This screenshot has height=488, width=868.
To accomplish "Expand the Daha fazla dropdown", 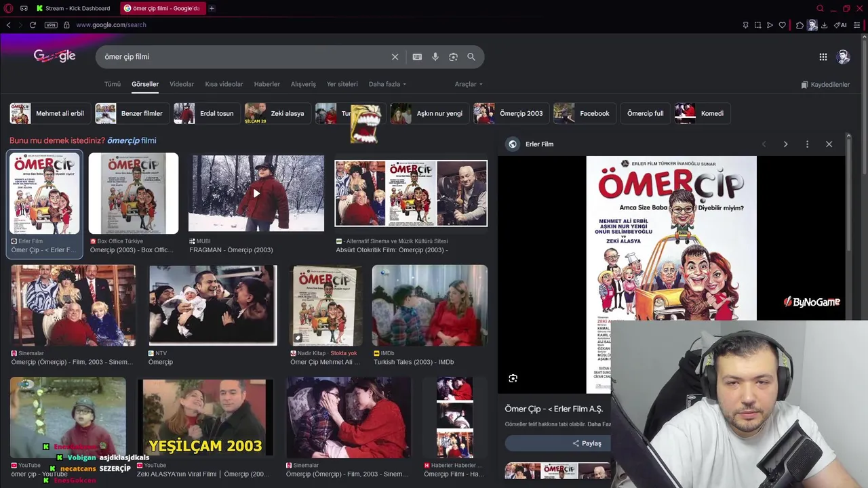I will pos(387,84).
